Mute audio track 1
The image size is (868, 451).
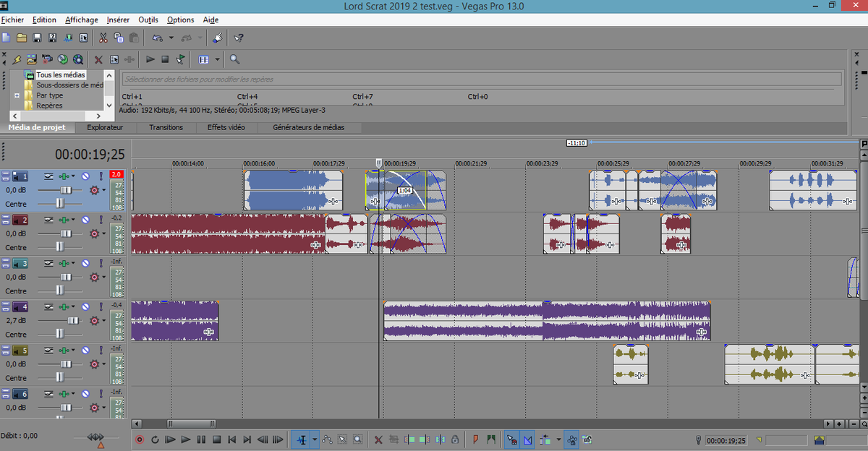click(85, 176)
